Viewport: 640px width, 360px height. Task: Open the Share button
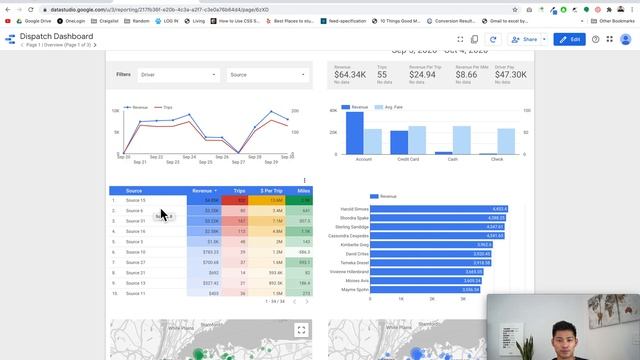point(524,39)
